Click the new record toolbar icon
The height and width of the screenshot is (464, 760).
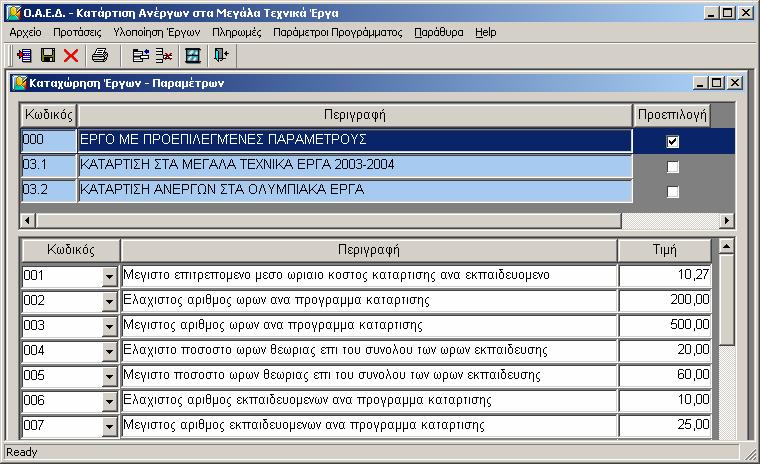tap(24, 55)
